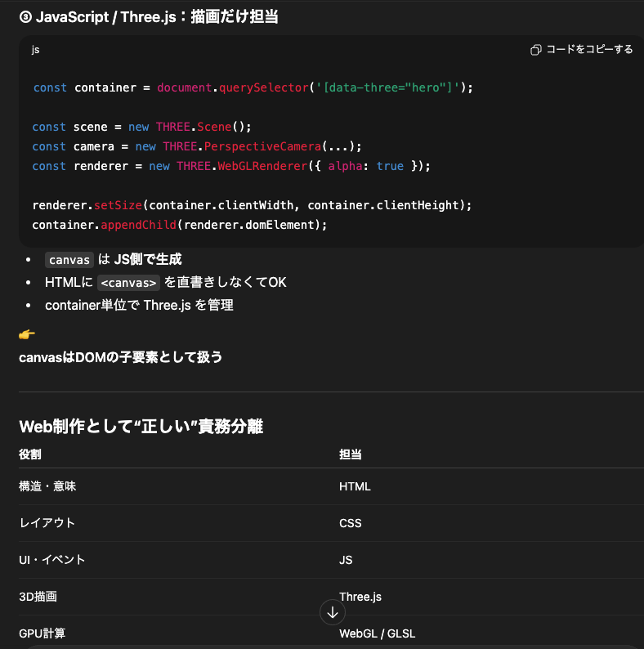
Task: Click the pointing hand emoji
Action: pyautogui.click(x=27, y=334)
